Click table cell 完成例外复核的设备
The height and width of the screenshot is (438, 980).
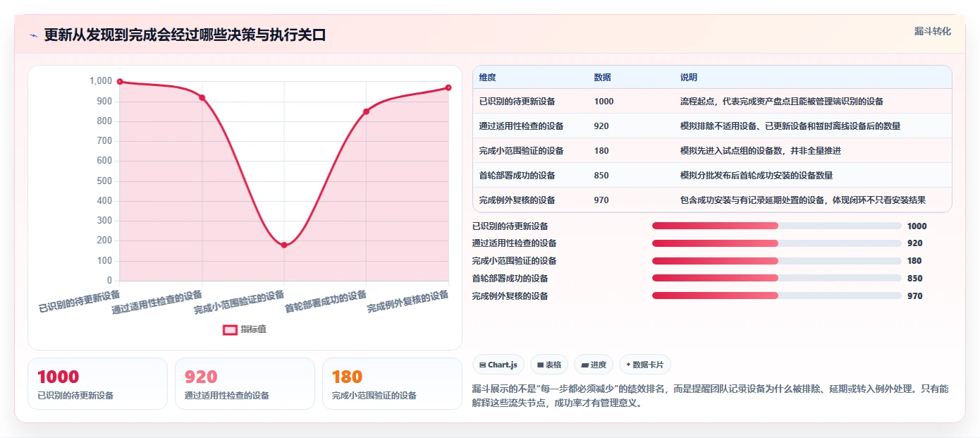click(517, 200)
